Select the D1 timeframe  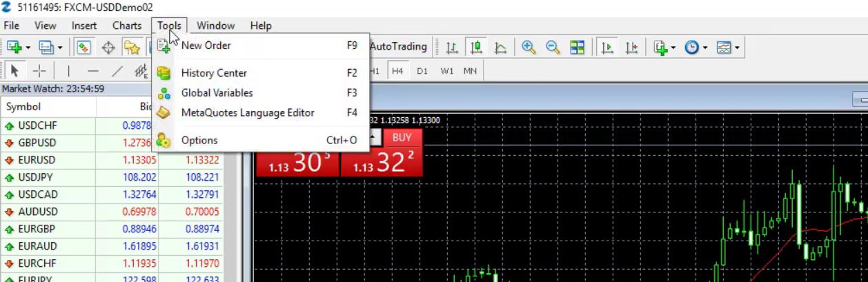(x=422, y=70)
